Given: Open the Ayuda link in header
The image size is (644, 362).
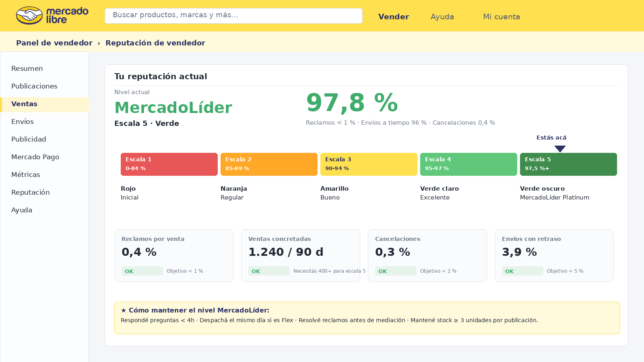Looking at the screenshot, I should (442, 16).
